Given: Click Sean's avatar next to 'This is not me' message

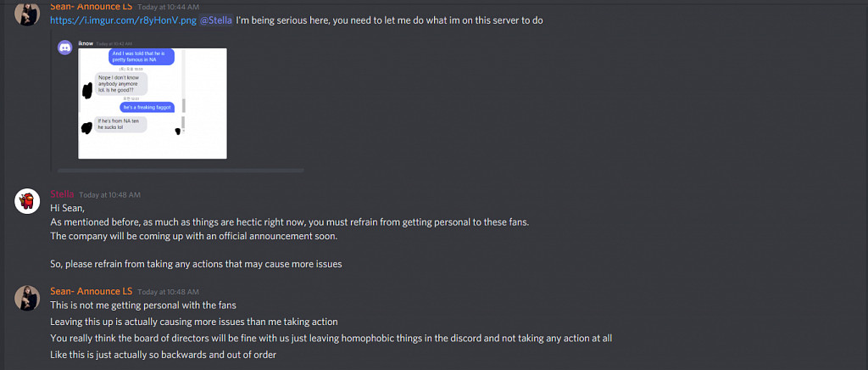Looking at the screenshot, I should pos(28,298).
